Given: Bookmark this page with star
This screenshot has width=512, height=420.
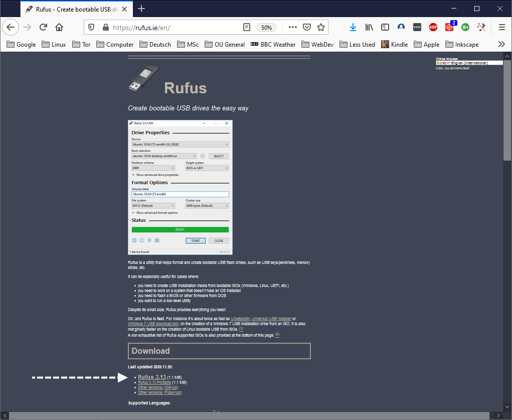Looking at the screenshot, I should (321, 28).
